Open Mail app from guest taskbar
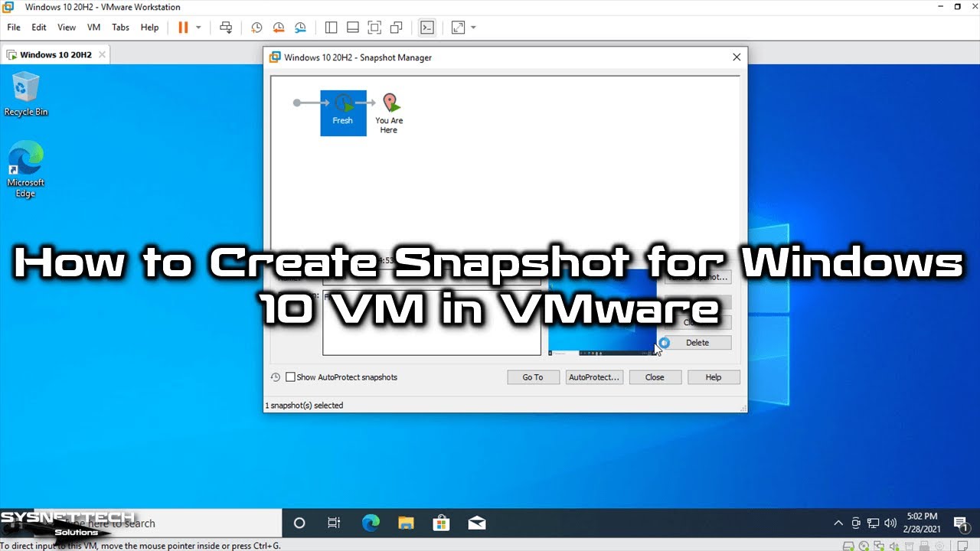This screenshot has width=980, height=551. point(476,523)
